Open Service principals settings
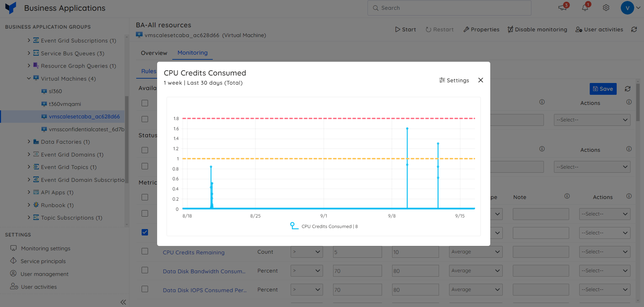Screen dimensions: 644x307 43,261
